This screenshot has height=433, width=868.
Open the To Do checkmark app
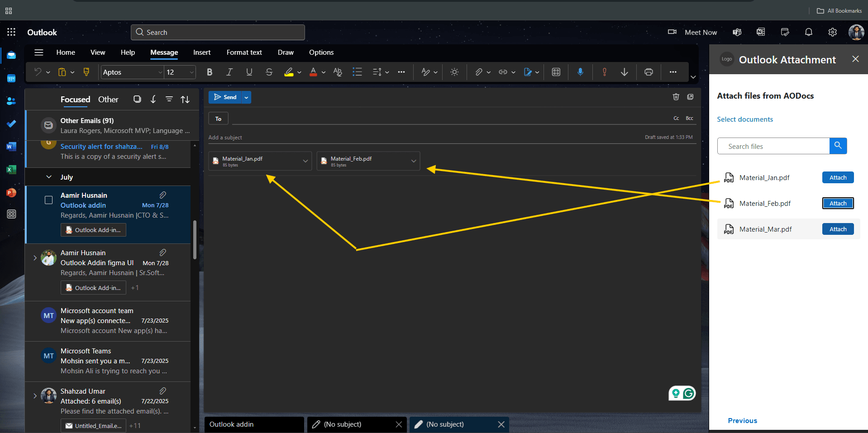click(11, 124)
